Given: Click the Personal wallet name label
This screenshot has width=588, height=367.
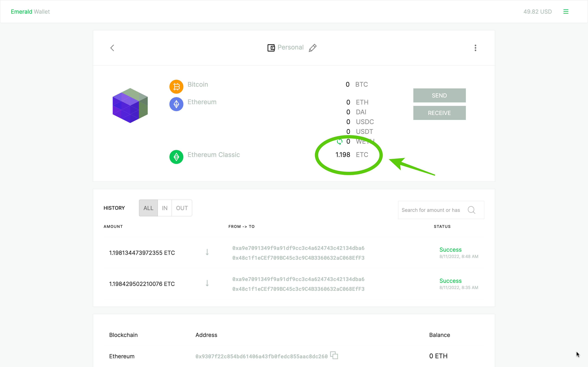Looking at the screenshot, I should click(x=290, y=47).
